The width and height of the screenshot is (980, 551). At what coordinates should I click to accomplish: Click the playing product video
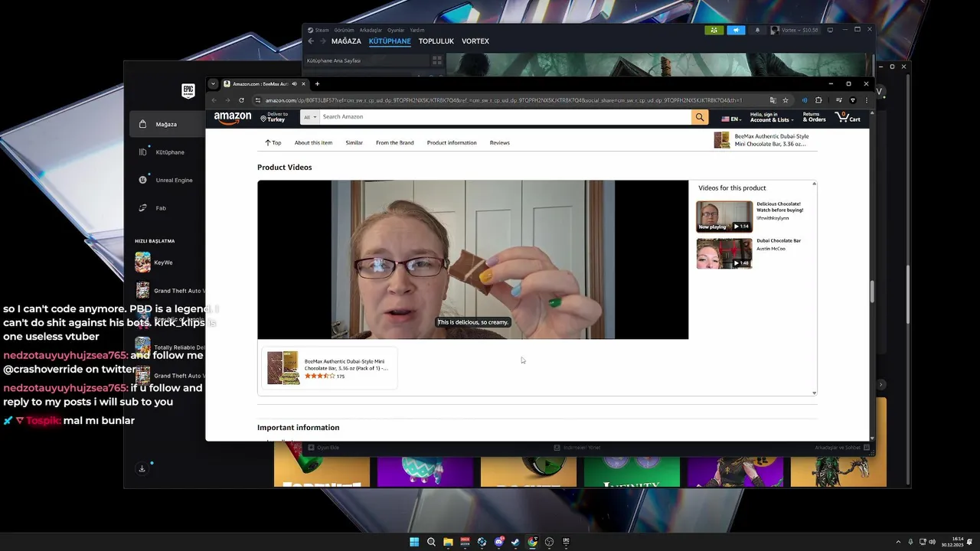[x=472, y=259]
